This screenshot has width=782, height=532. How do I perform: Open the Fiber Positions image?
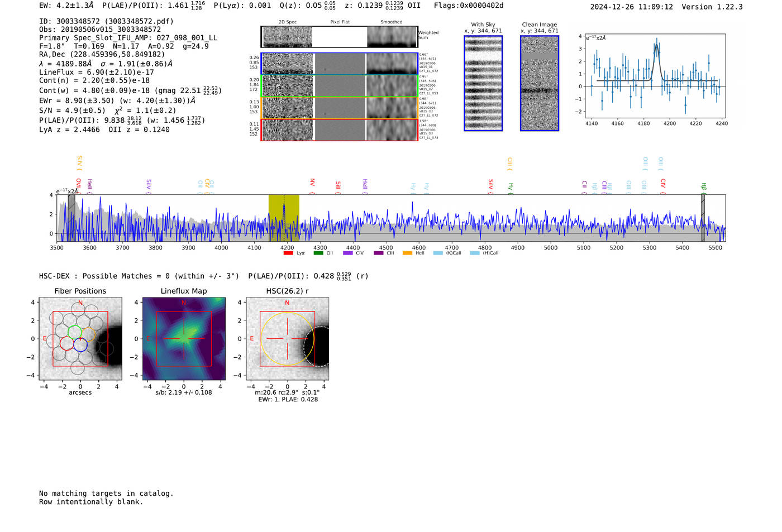coord(80,339)
